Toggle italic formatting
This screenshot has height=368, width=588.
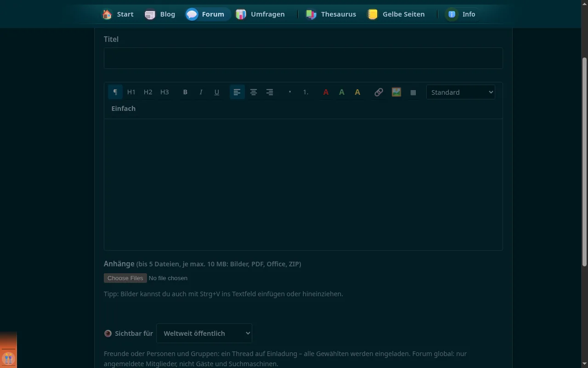point(201,92)
